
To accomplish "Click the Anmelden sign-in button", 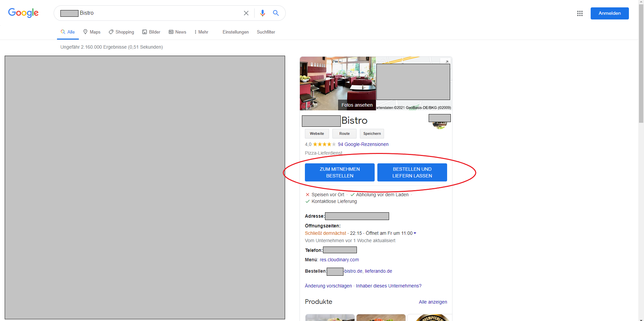I will (x=609, y=13).
